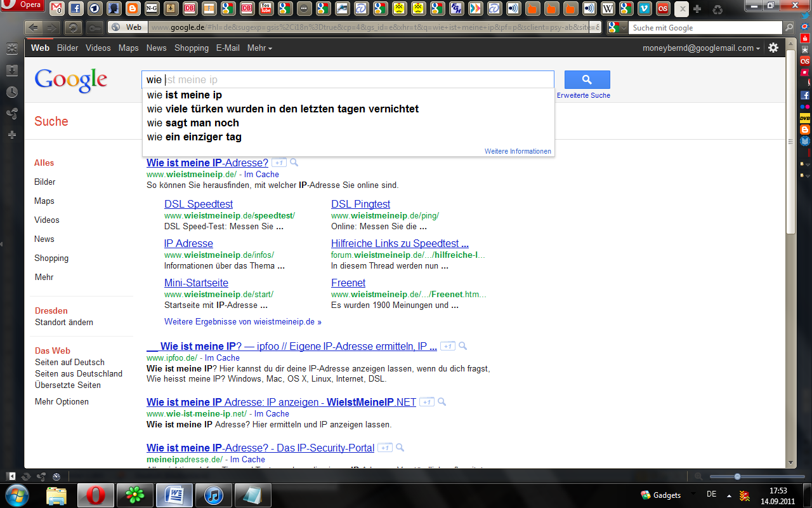Filter by Bilder in left sidebar
This screenshot has height=508, width=812.
coord(45,182)
